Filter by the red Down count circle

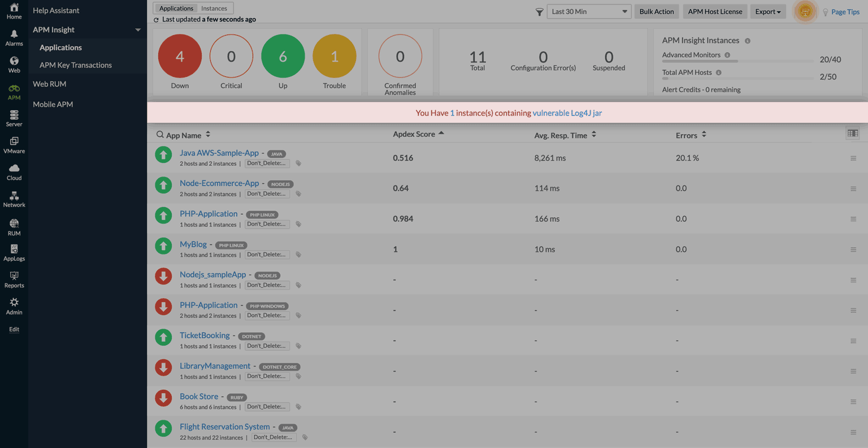pyautogui.click(x=180, y=56)
